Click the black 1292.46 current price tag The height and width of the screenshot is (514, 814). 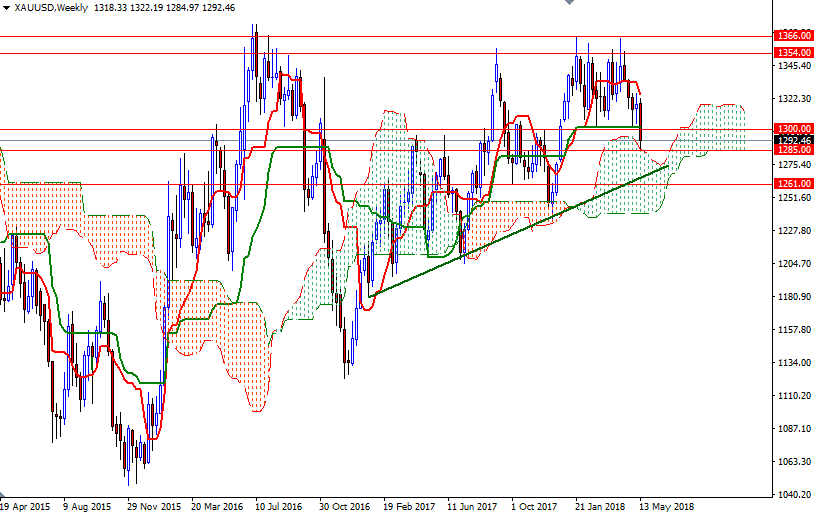(x=792, y=140)
